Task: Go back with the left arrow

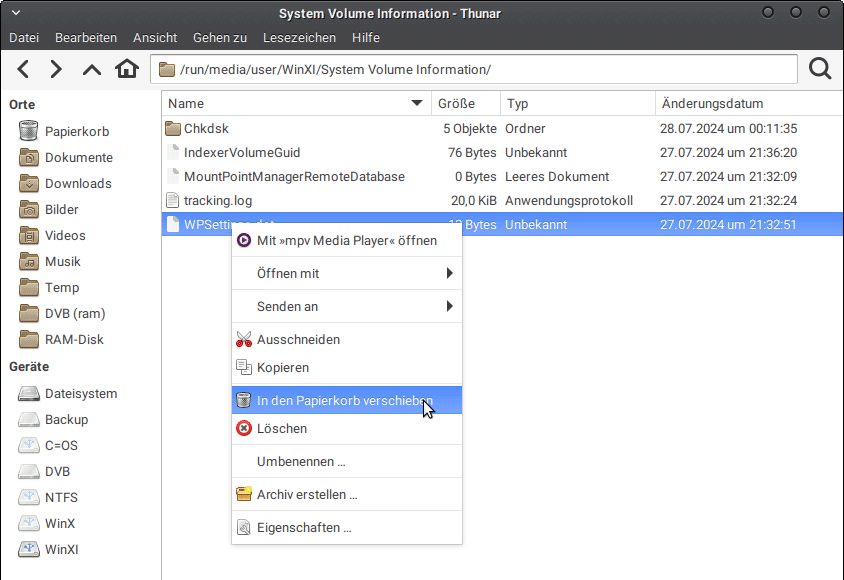Action: point(23,69)
